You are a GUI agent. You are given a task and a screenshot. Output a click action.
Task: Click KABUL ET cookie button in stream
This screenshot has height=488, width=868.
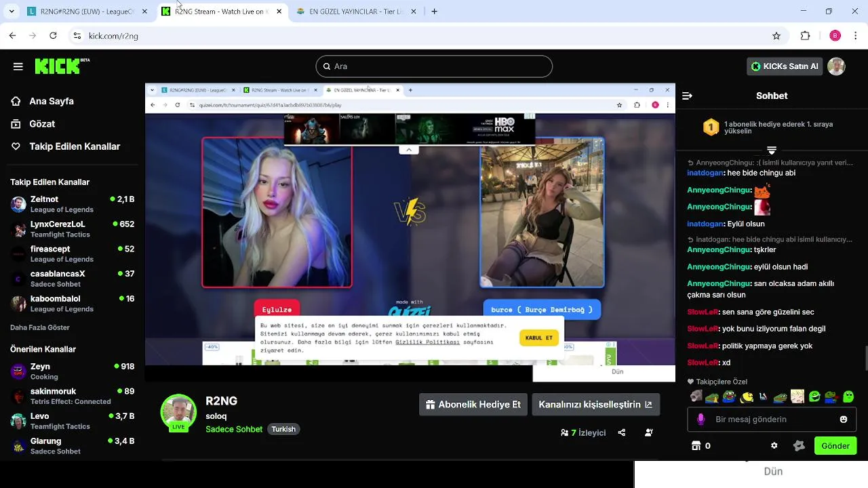[539, 338]
